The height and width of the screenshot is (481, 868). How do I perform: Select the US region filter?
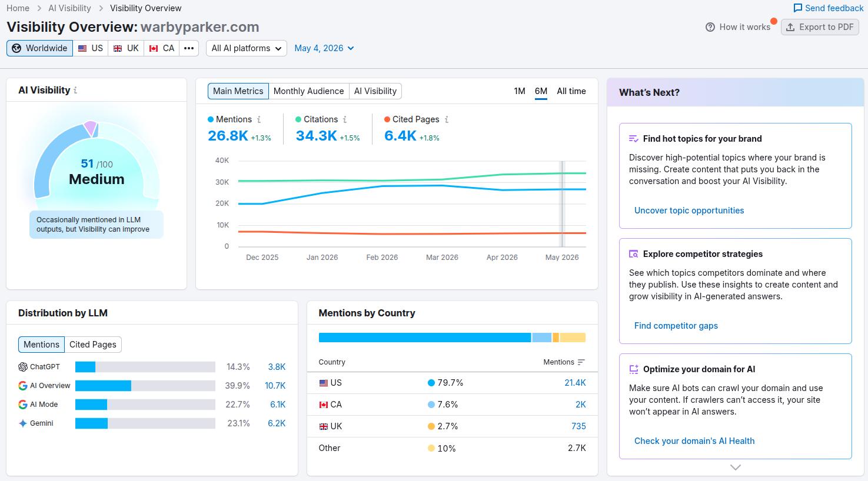click(x=91, y=48)
